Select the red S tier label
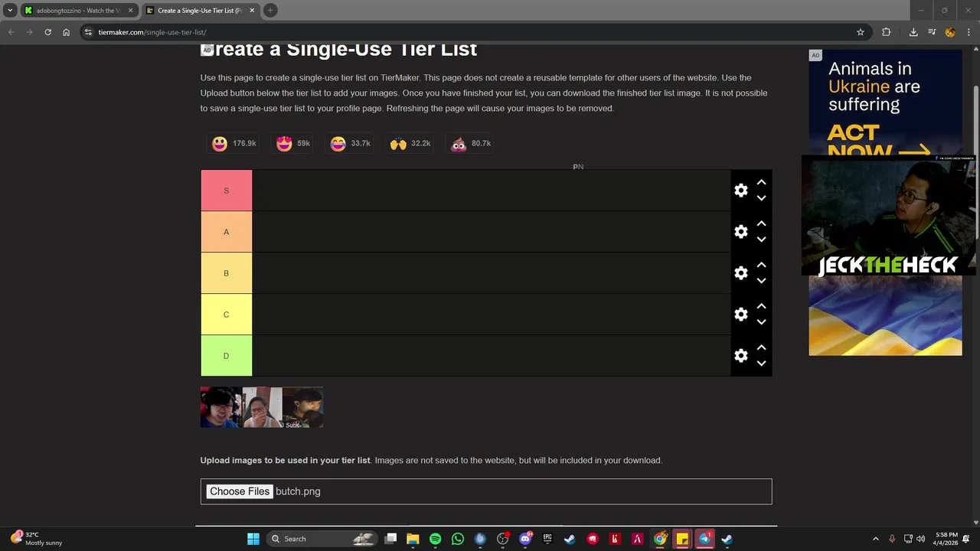This screenshot has height=551, width=980. pos(226,191)
